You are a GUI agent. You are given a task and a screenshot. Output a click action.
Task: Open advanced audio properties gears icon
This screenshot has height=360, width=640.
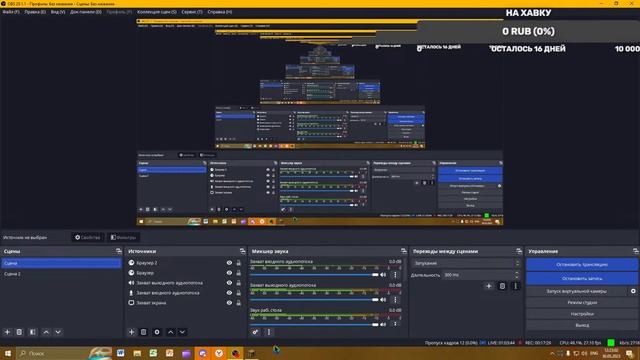coord(255,332)
